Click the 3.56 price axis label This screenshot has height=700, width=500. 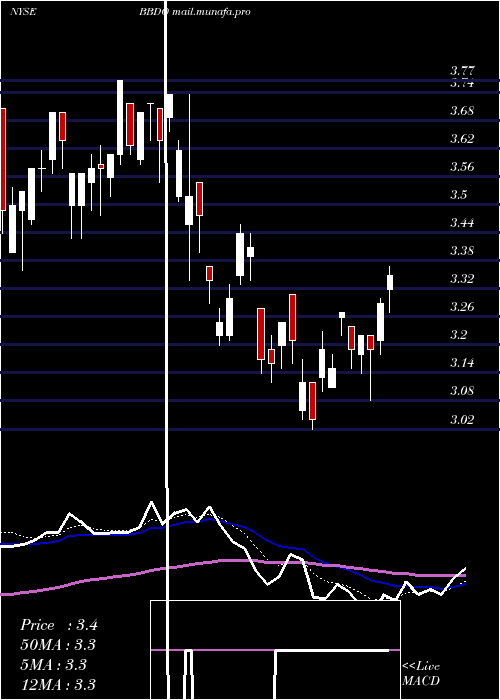pos(462,167)
